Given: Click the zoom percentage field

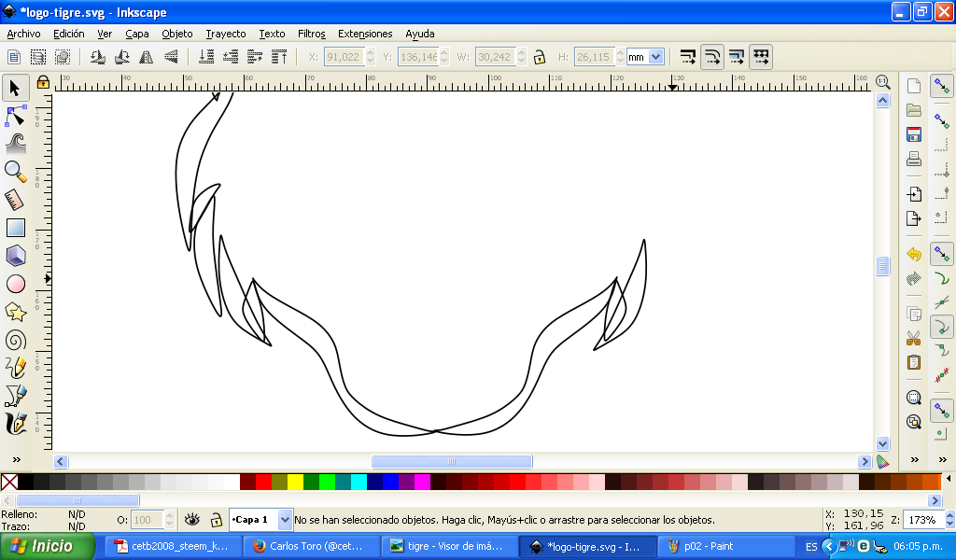Looking at the screenshot, I should 922,520.
